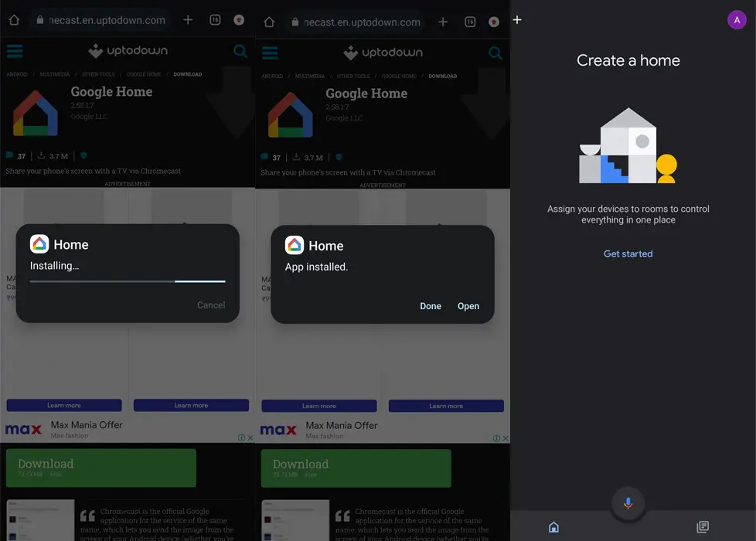The image size is (756, 541).
Task: Click the OTHER TOOLS breadcrumb in the left screenshot
Action: click(x=98, y=74)
